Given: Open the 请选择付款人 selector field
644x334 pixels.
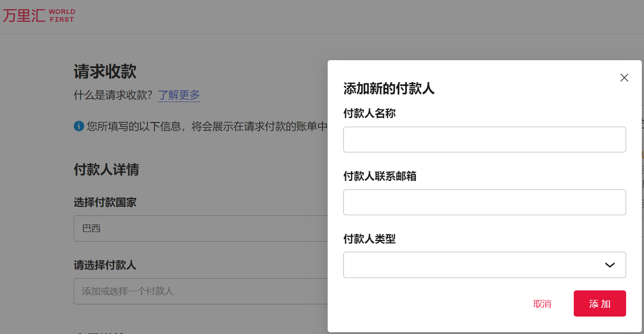Looking at the screenshot, I should [201, 291].
